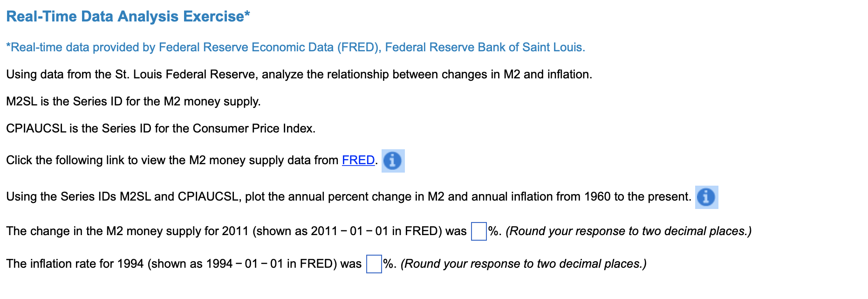Click the real-time data attribution text
This screenshot has height=299, width=868.
295,47
